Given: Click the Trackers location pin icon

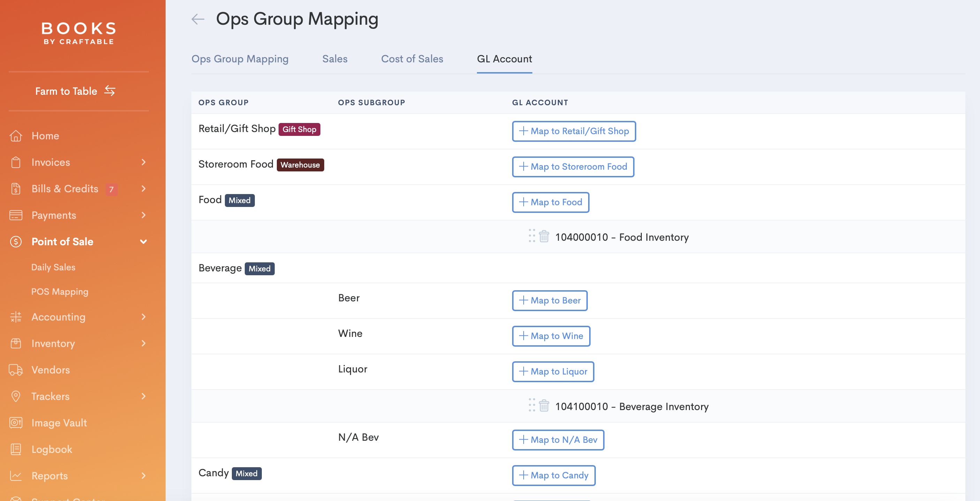Looking at the screenshot, I should [16, 396].
